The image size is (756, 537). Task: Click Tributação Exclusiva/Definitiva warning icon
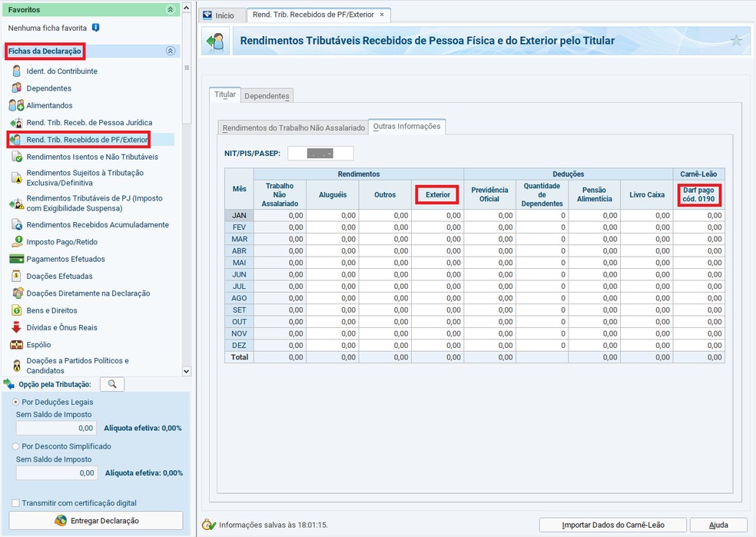pyautogui.click(x=16, y=178)
